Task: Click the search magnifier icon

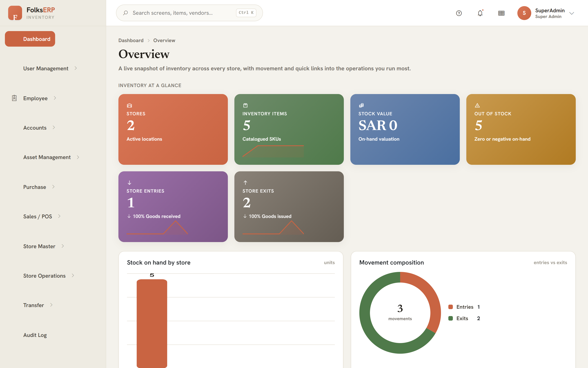Action: 125,13
